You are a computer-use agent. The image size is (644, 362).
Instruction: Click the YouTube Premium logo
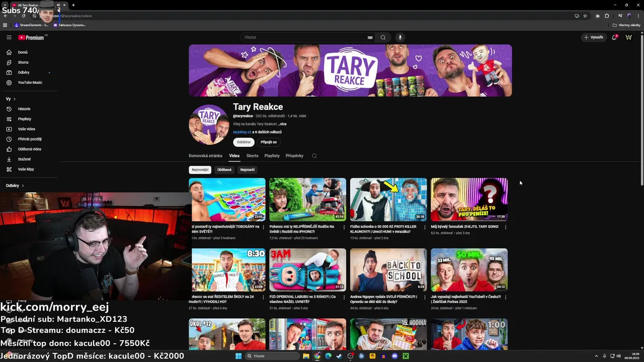(x=31, y=37)
